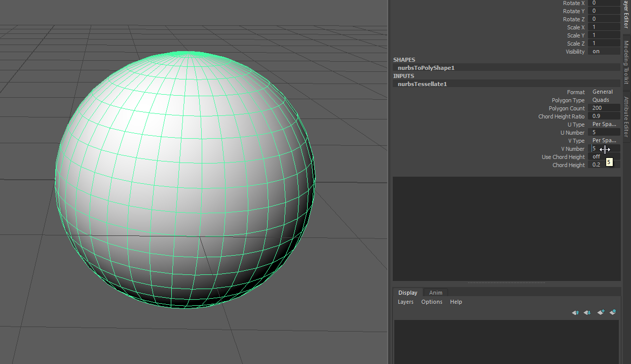This screenshot has height=364, width=631.
Task: Create a new empty display layer
Action: [601, 313]
